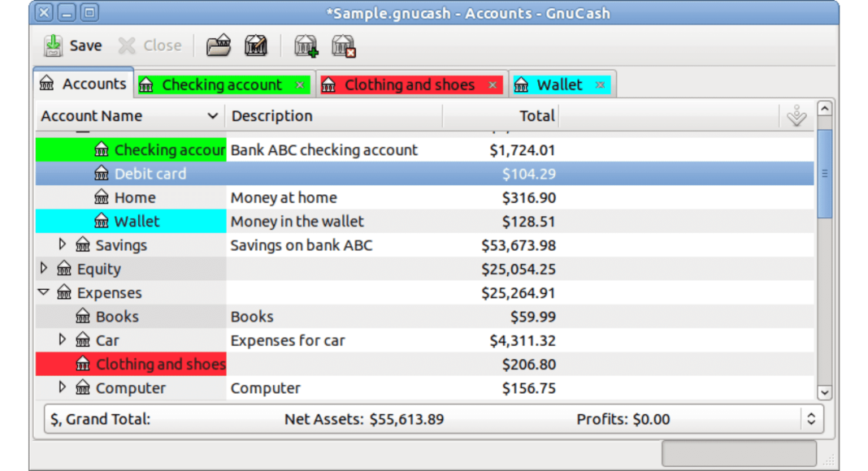Switch to the Clothing and shoes tab

pos(409,85)
